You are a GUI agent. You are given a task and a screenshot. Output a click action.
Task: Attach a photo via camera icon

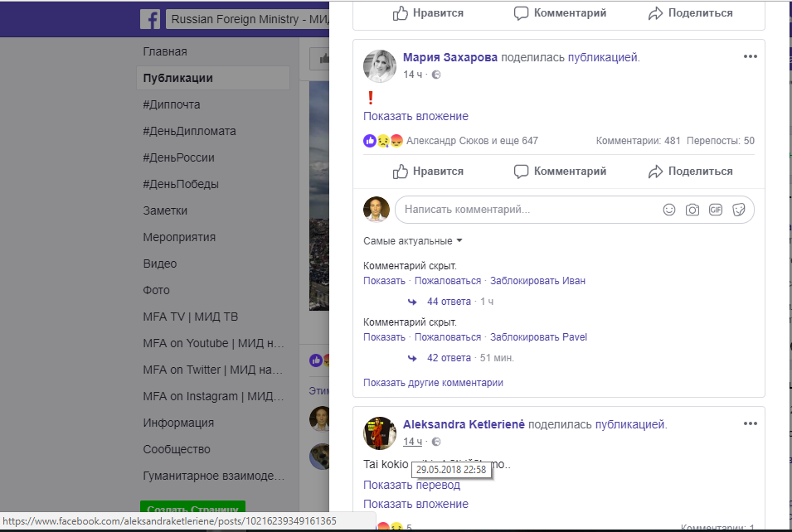click(692, 210)
